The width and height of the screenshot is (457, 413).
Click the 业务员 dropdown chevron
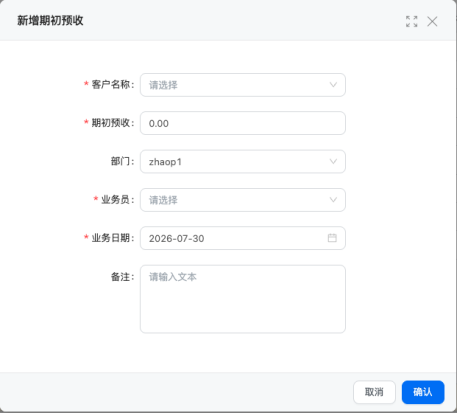pos(333,200)
